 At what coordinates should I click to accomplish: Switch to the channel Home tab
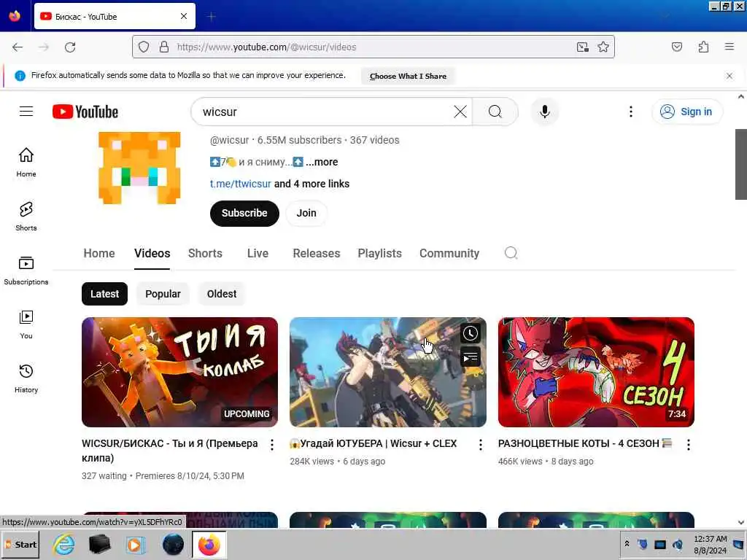[99, 253]
